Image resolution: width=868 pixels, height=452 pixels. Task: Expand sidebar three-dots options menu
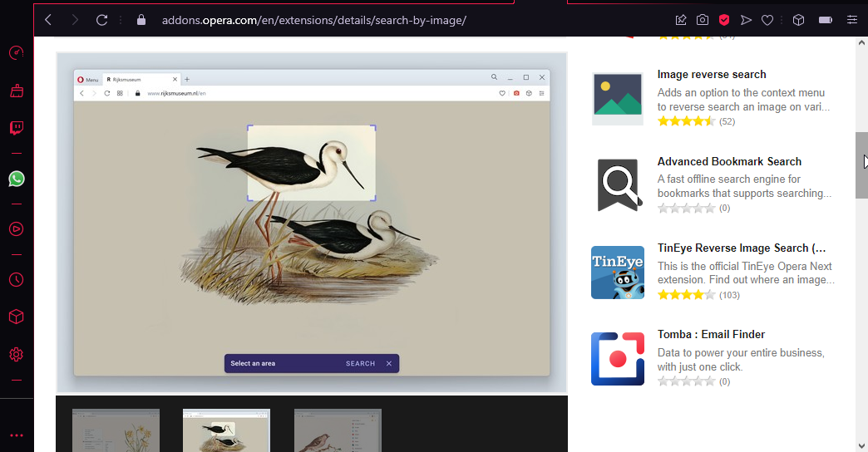pos(16,435)
